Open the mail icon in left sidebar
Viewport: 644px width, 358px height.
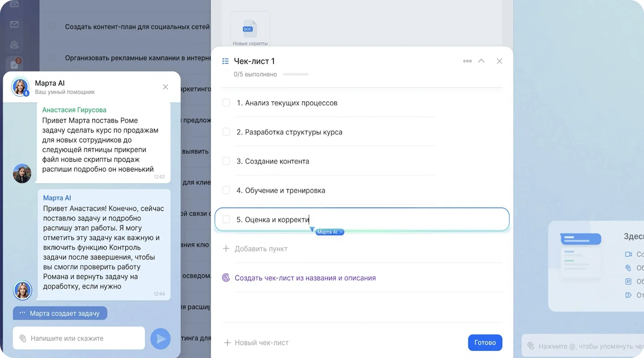(14, 24)
